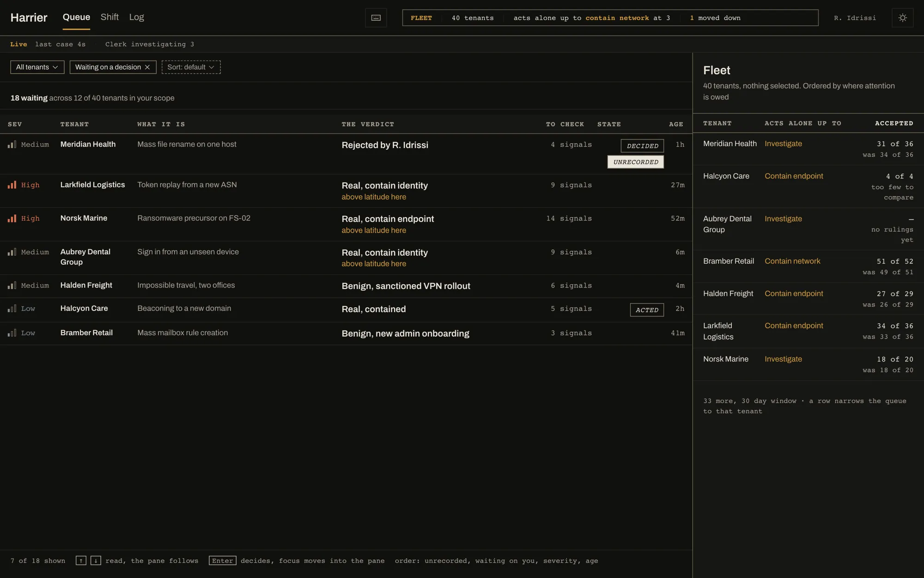The width and height of the screenshot is (924, 578).
Task: Select the Larkfield Logistics queue row
Action: (x=346, y=191)
